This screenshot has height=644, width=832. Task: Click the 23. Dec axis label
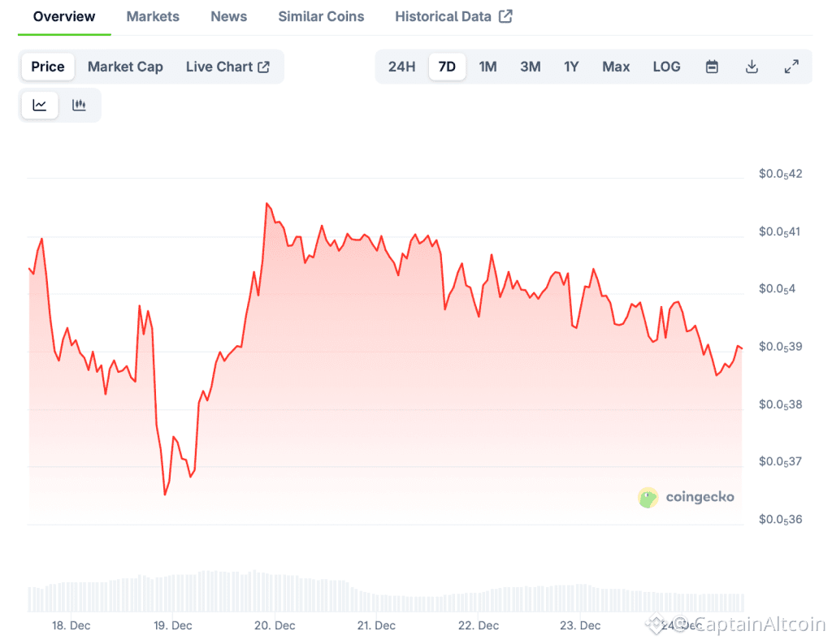(580, 626)
